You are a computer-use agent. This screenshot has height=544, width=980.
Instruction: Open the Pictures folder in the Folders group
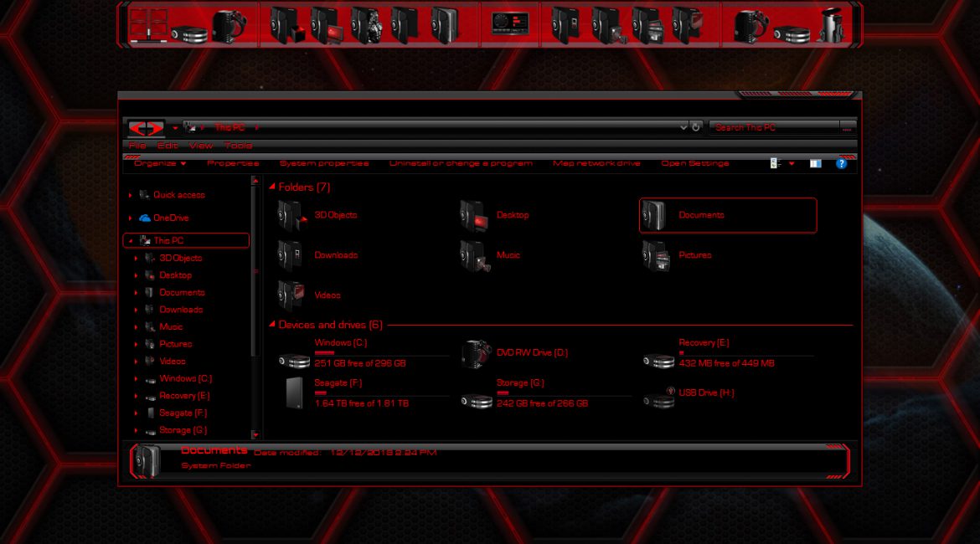677,255
